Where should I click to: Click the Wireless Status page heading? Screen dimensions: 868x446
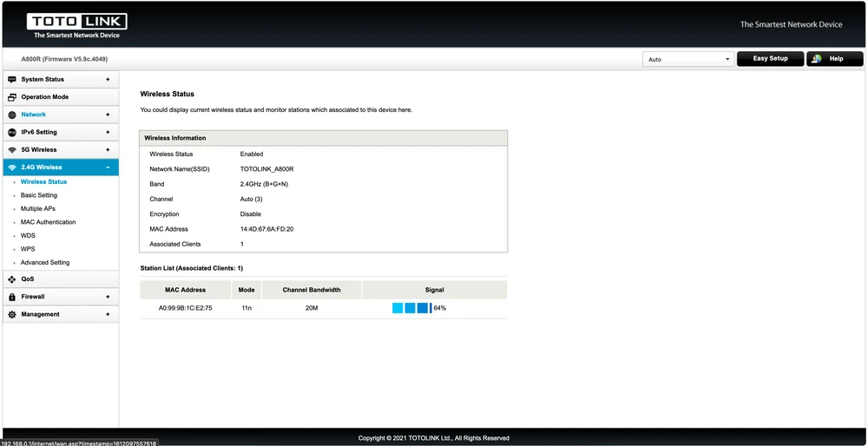pyautogui.click(x=168, y=94)
